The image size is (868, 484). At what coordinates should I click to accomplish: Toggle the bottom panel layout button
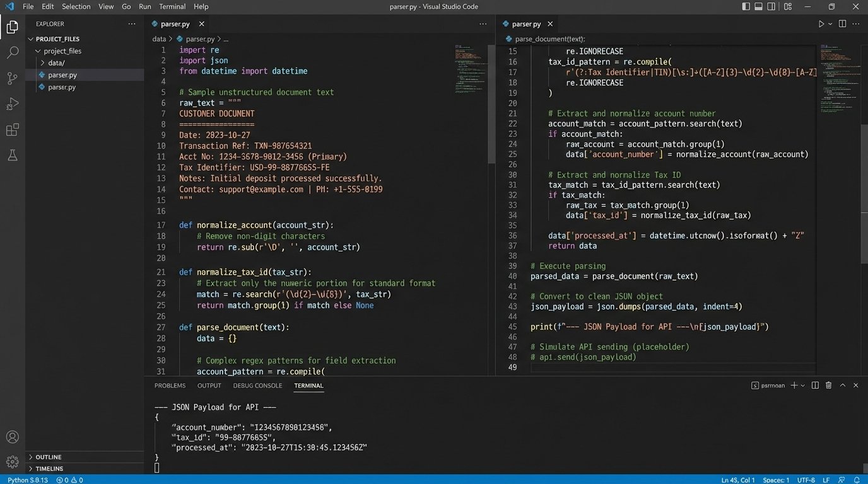pyautogui.click(x=759, y=7)
